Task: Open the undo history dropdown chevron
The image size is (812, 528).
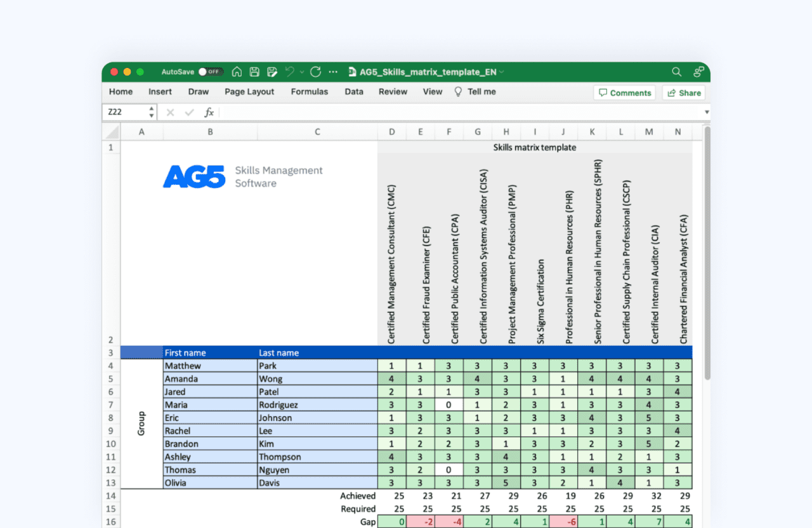Action: [301, 72]
